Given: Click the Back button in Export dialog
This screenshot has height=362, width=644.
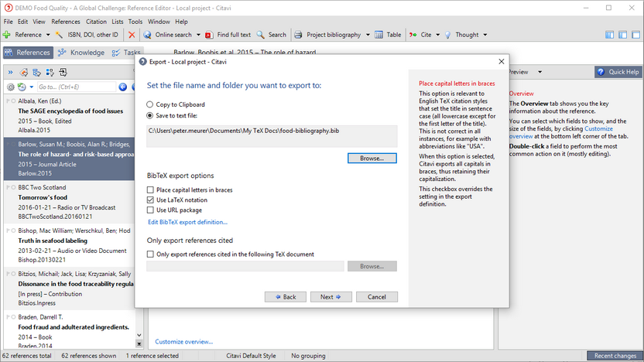Looking at the screenshot, I should pyautogui.click(x=286, y=297).
